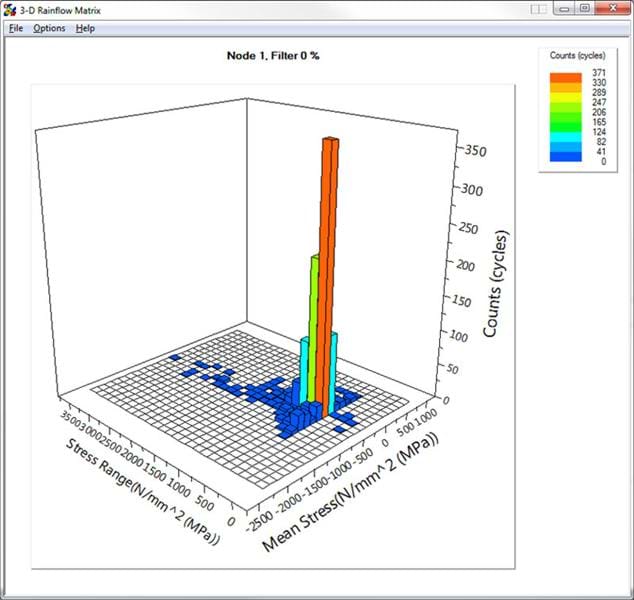The height and width of the screenshot is (600, 634).
Task: Open the Options menu
Action: [x=49, y=28]
